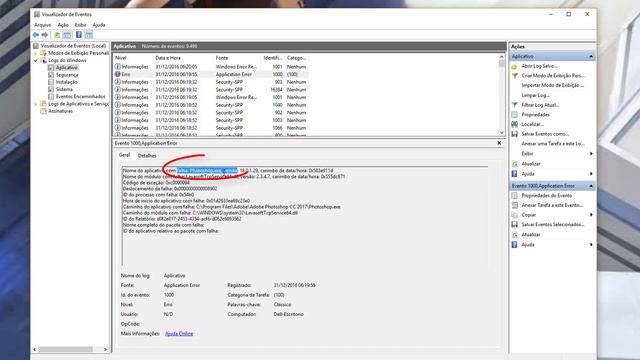Open the Exibir submenu arrow in actions

pyautogui.click(x=591, y=154)
